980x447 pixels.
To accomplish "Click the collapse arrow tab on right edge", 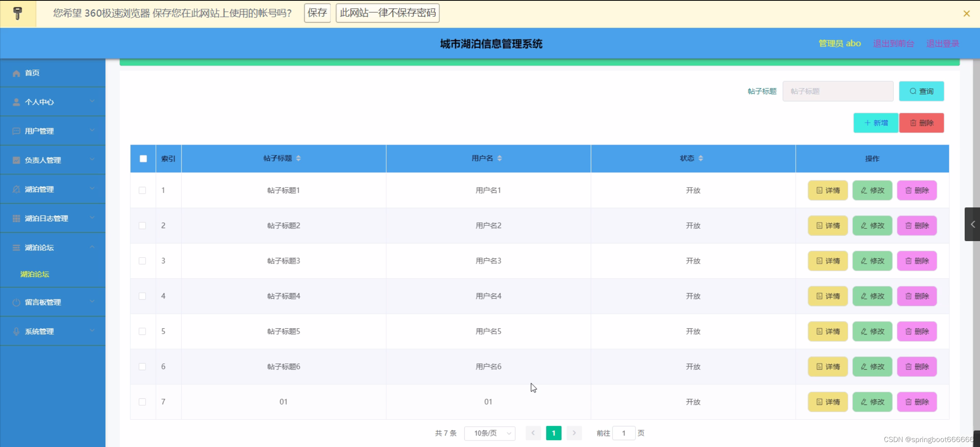I will pyautogui.click(x=972, y=224).
